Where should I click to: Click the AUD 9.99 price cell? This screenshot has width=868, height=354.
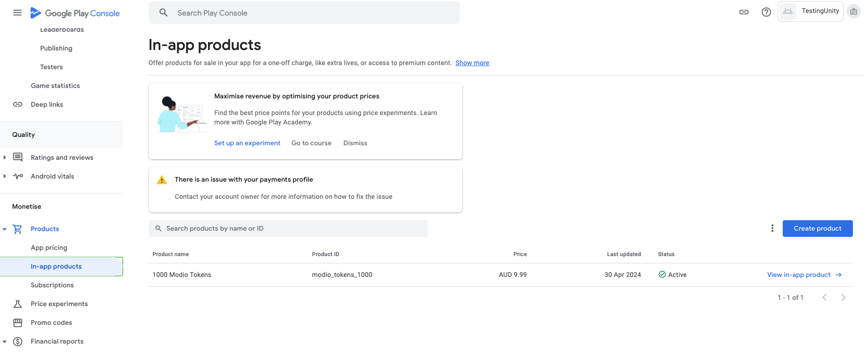(x=513, y=274)
